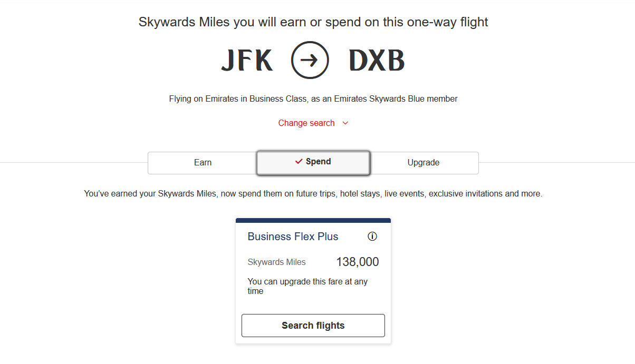
Task: Click the DXB destination airport code
Action: (x=377, y=61)
